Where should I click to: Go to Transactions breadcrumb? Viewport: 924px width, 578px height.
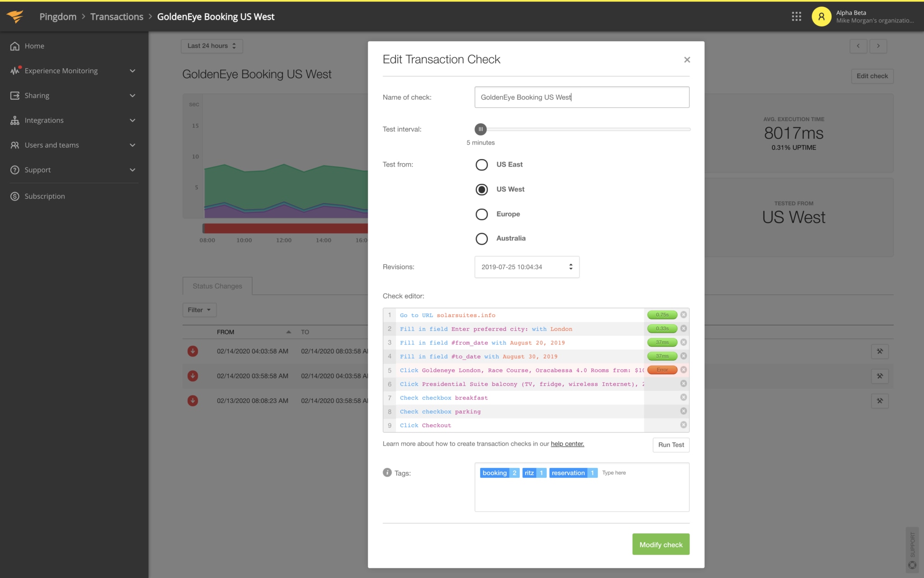116,17
